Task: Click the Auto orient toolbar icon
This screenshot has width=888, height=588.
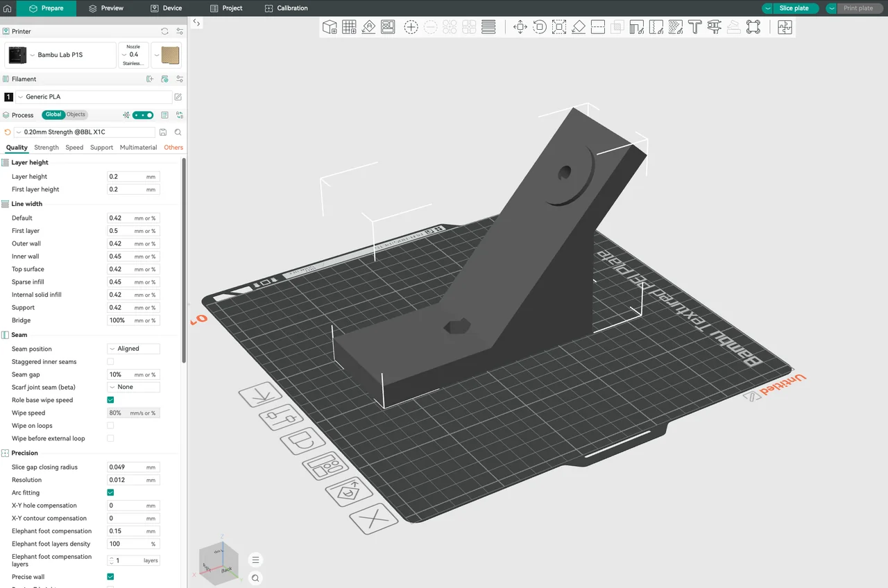Action: [368, 27]
